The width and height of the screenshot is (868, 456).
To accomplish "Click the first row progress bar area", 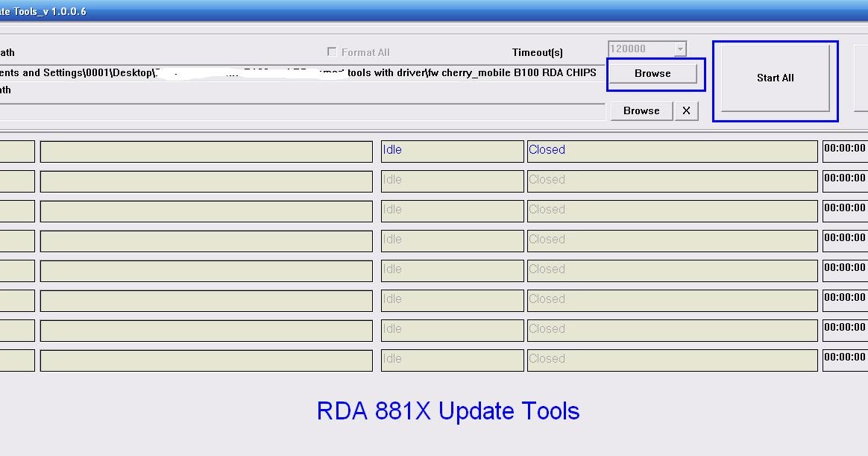I will click(207, 151).
